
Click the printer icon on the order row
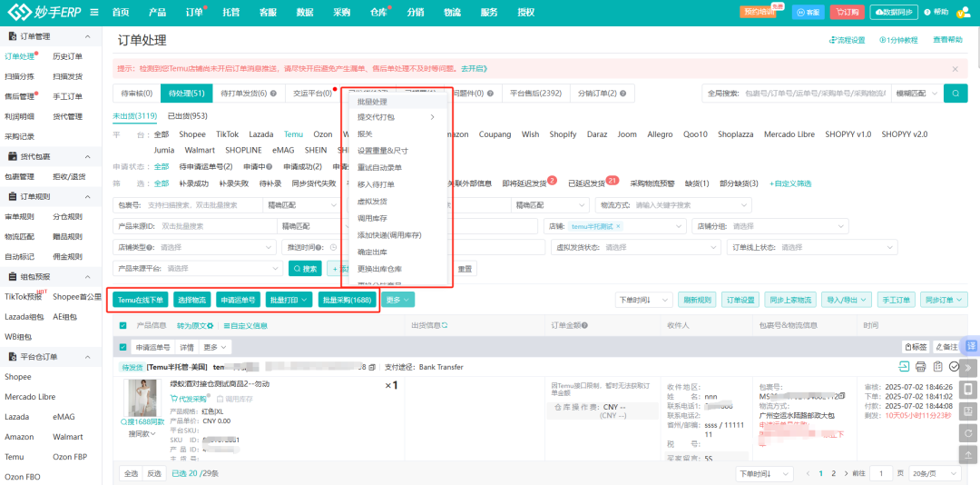920,367
